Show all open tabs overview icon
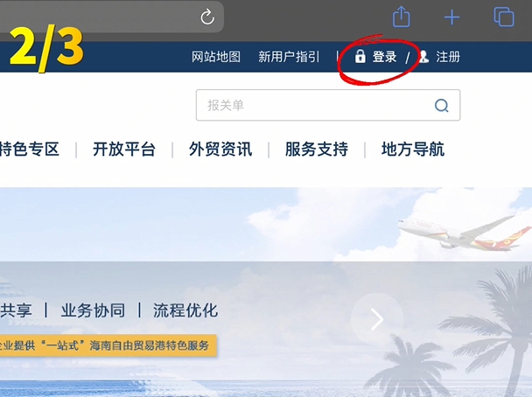 504,17
